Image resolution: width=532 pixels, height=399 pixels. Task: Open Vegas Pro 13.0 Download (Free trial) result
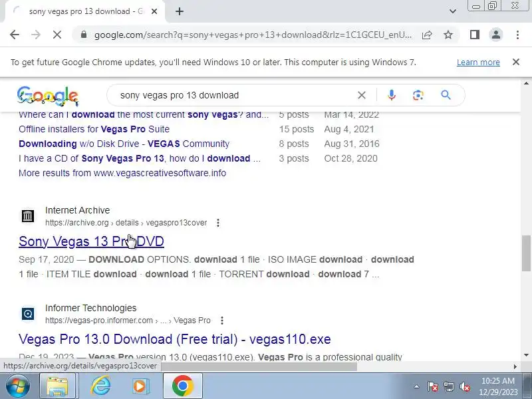point(175,339)
